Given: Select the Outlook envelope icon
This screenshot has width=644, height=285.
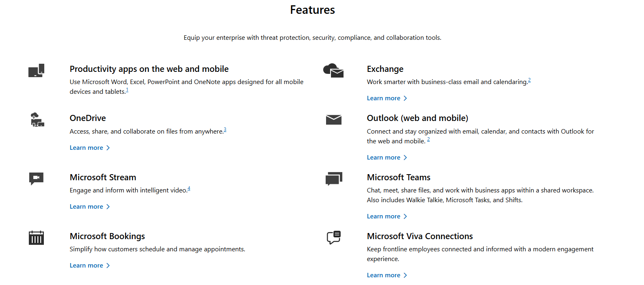Looking at the screenshot, I should point(333,119).
